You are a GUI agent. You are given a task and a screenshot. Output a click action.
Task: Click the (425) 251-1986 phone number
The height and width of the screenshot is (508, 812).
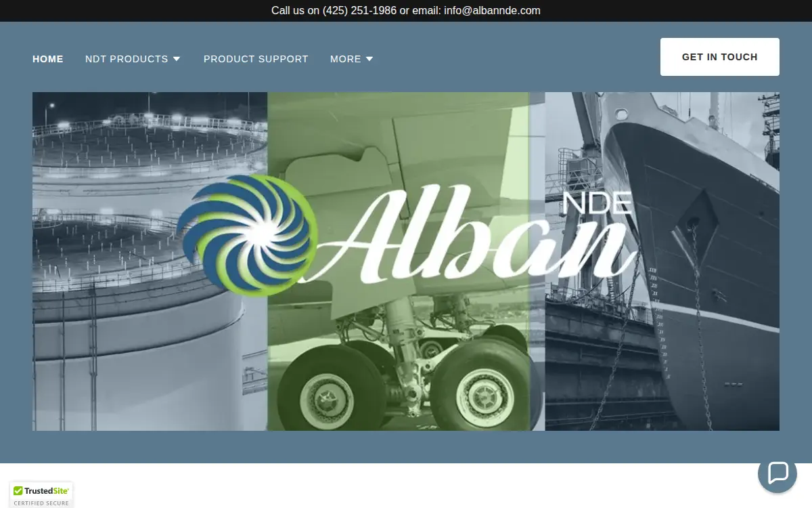pos(359,11)
